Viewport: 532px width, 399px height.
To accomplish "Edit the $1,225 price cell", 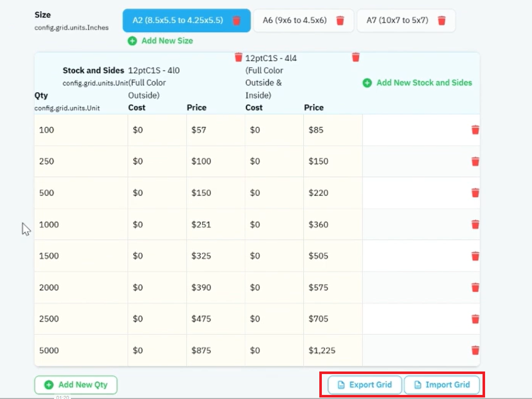I will pos(333,350).
